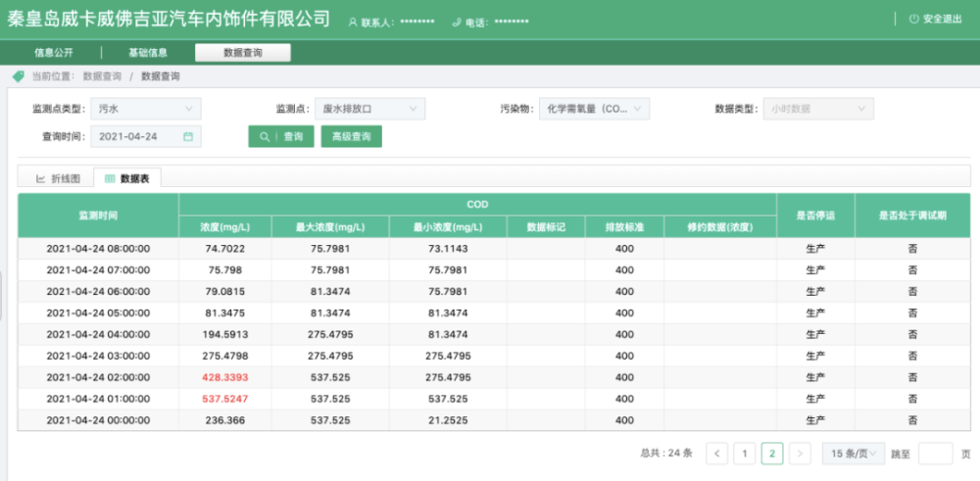The width and height of the screenshot is (980, 481).
Task: Click the 查询时间 date input field
Action: click(x=137, y=137)
